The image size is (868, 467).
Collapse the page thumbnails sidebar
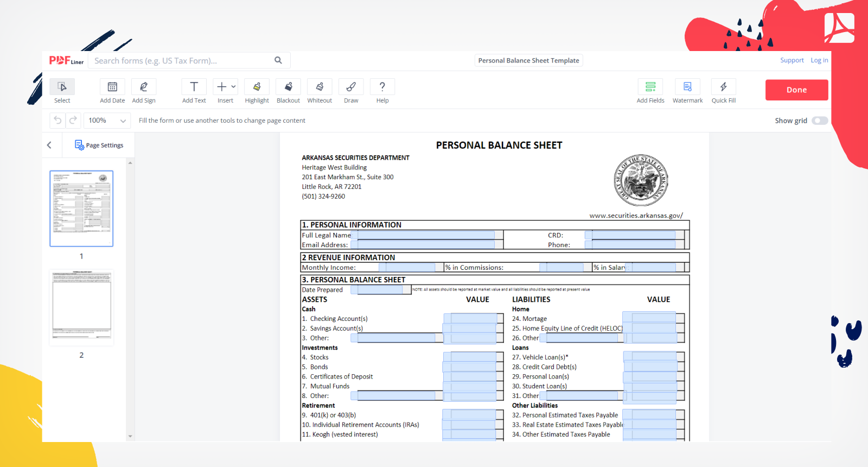pyautogui.click(x=49, y=145)
